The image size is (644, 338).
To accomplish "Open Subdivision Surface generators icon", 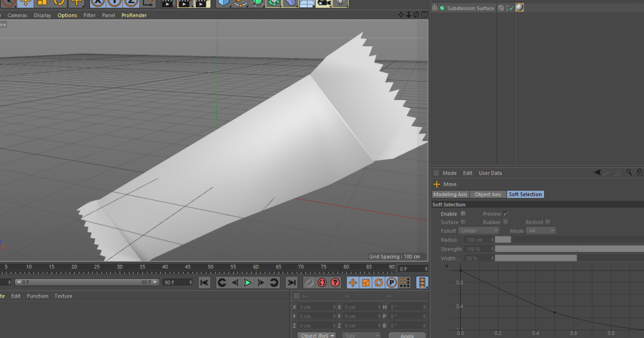I will tap(257, 3).
